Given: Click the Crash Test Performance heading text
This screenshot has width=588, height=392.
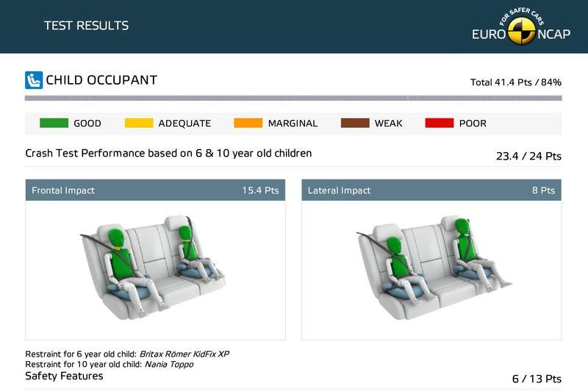Looking at the screenshot, I should 168,153.
